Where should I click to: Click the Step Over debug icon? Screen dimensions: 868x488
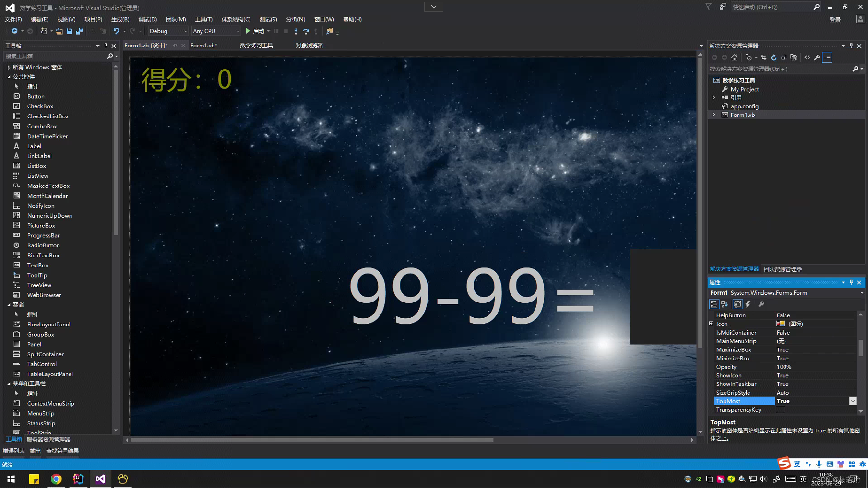(x=306, y=31)
